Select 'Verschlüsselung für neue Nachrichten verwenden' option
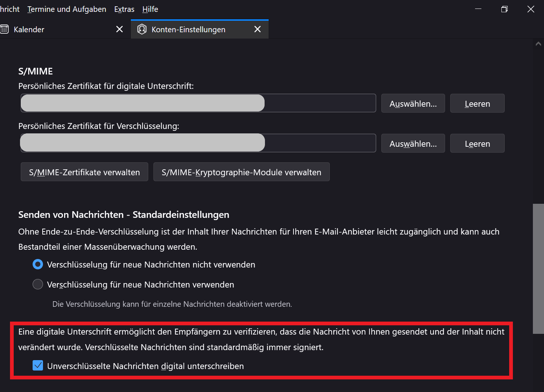The image size is (544, 392). (38, 285)
